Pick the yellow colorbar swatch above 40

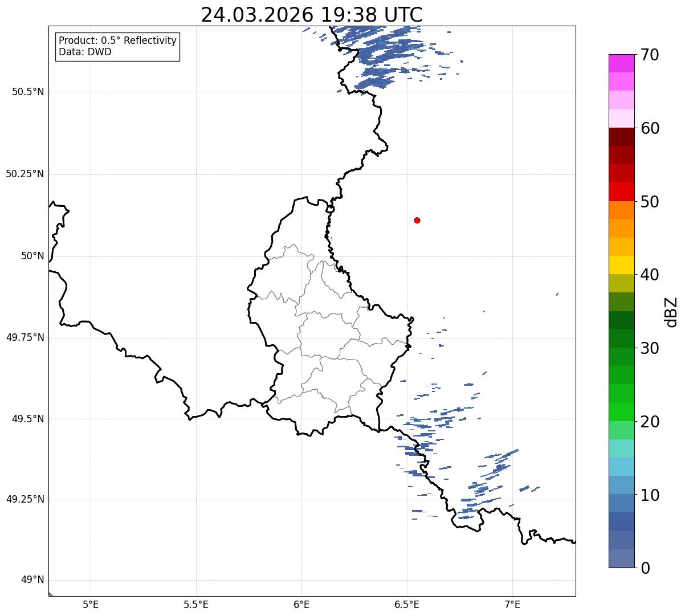tap(622, 266)
